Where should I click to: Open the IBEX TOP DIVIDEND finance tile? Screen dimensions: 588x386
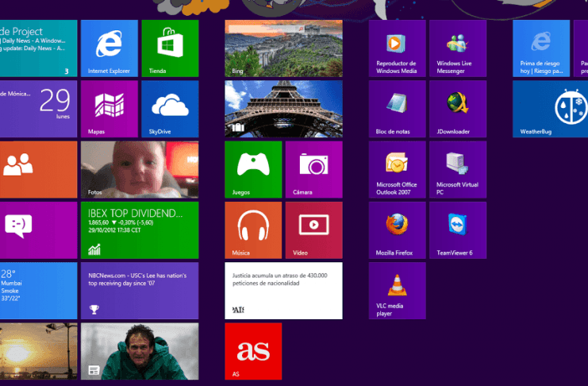coord(140,230)
